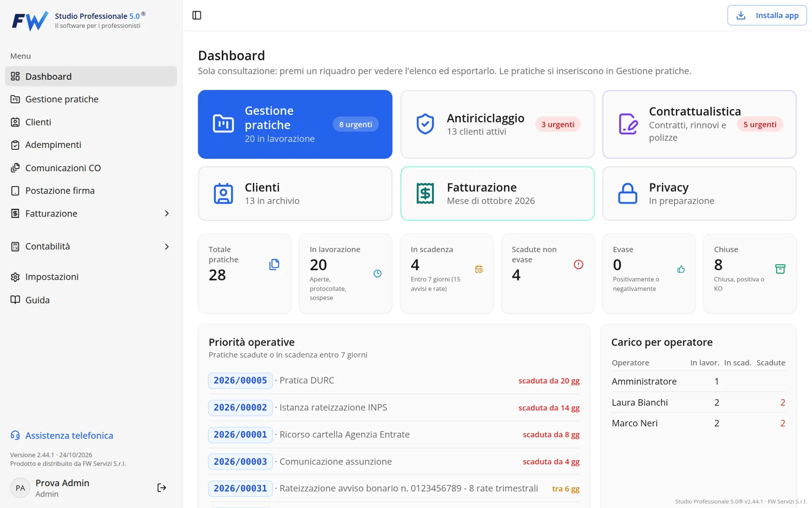Click the Contabilità calculator icon
The image size is (812, 508).
click(x=15, y=246)
